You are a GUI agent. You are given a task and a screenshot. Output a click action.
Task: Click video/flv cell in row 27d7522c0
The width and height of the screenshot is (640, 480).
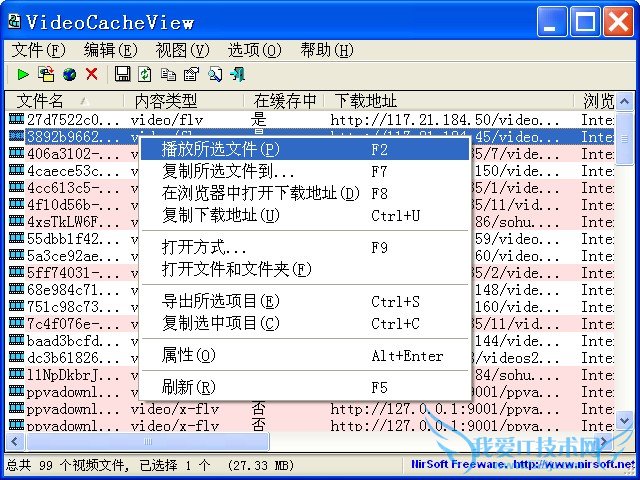[x=167, y=120]
